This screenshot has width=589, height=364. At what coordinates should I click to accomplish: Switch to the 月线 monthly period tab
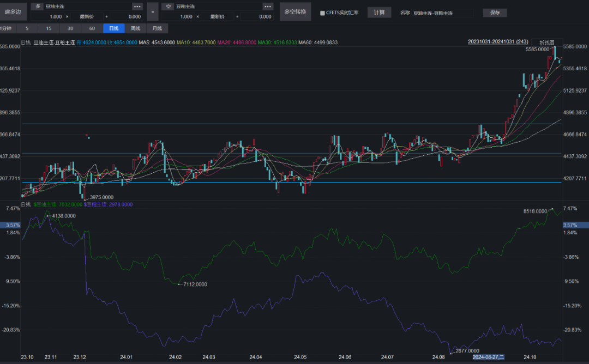click(x=157, y=28)
